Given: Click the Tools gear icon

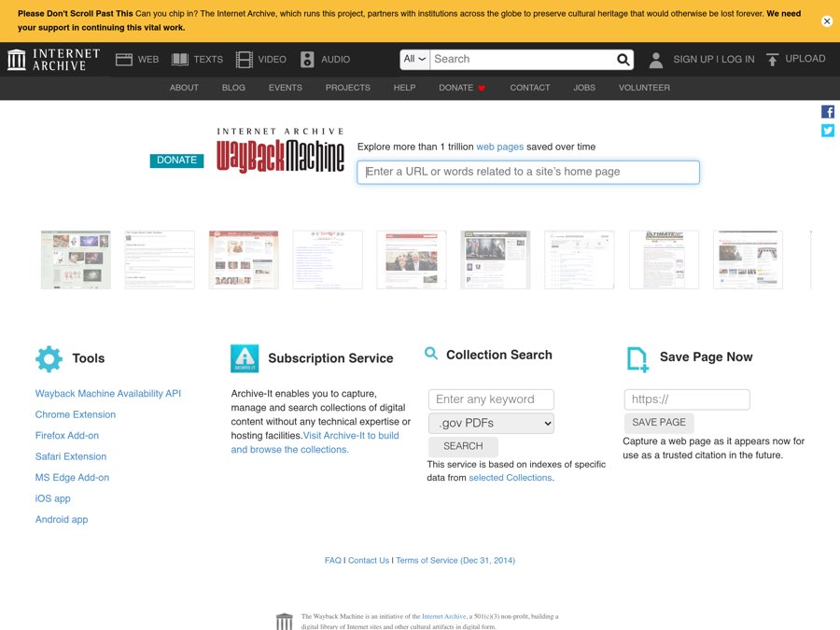Looking at the screenshot, I should pos(49,359).
